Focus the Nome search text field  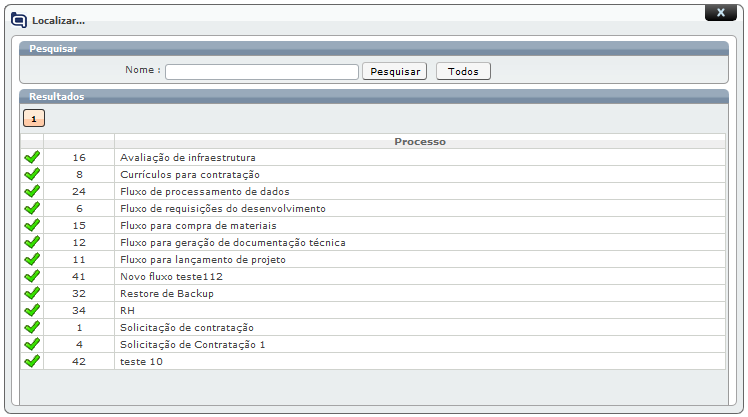click(x=261, y=71)
